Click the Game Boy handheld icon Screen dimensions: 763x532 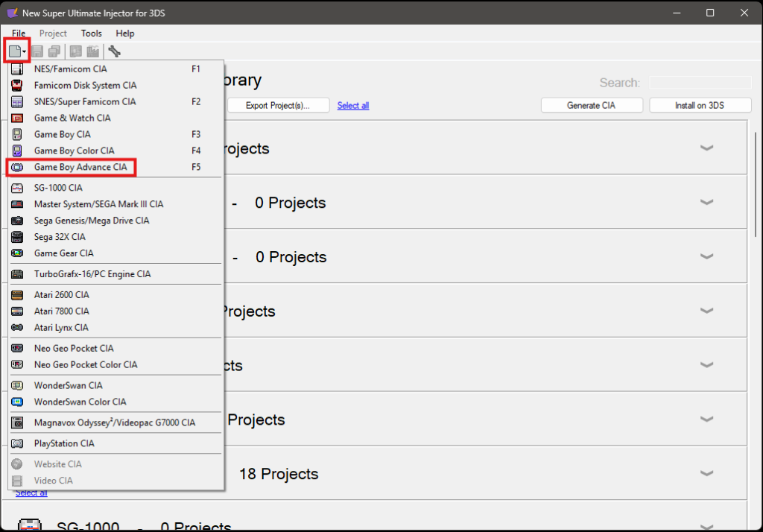[x=17, y=134]
